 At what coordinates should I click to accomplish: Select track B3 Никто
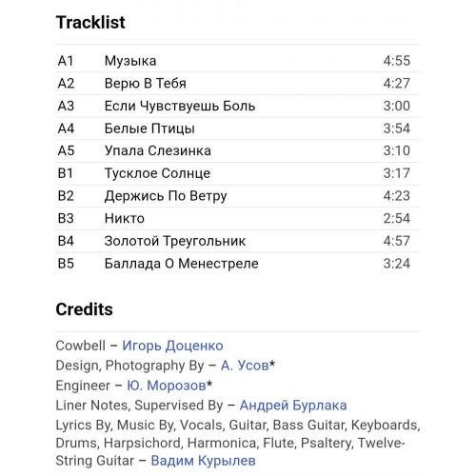[x=238, y=218]
